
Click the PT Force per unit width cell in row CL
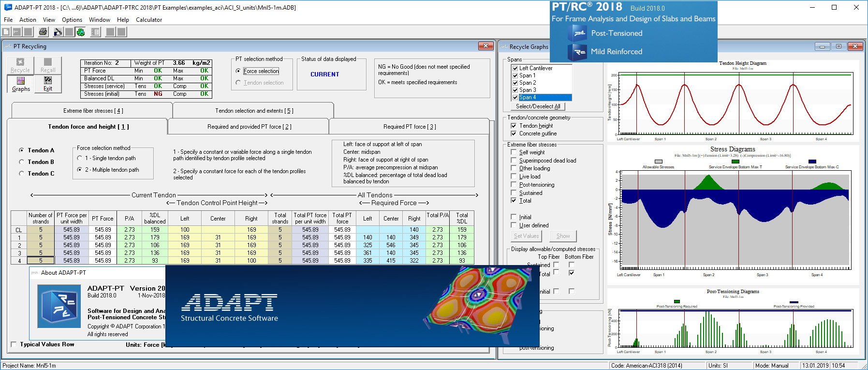[x=72, y=230]
